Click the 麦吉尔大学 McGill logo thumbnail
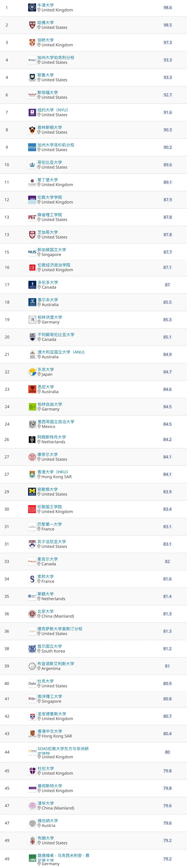 pyautogui.click(x=32, y=561)
